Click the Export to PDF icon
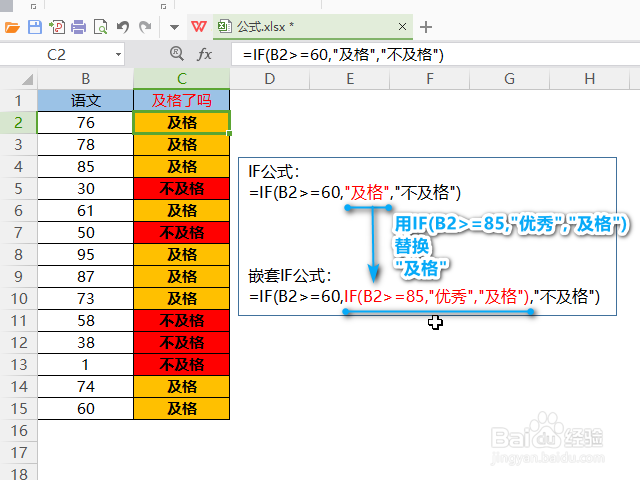Image resolution: width=640 pixels, height=480 pixels. click(x=56, y=27)
